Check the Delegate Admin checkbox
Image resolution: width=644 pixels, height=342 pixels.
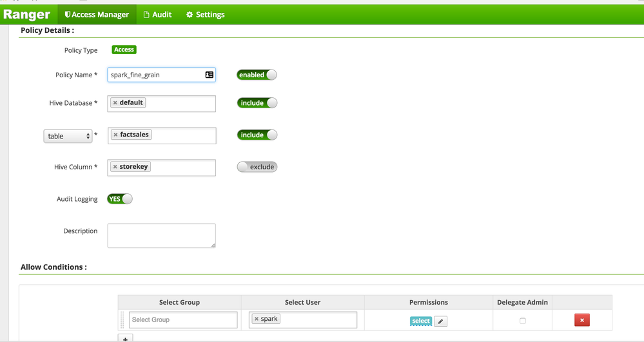pyautogui.click(x=522, y=321)
